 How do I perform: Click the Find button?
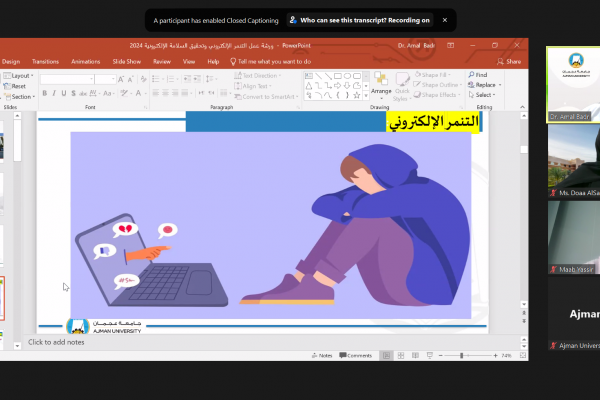click(x=478, y=75)
